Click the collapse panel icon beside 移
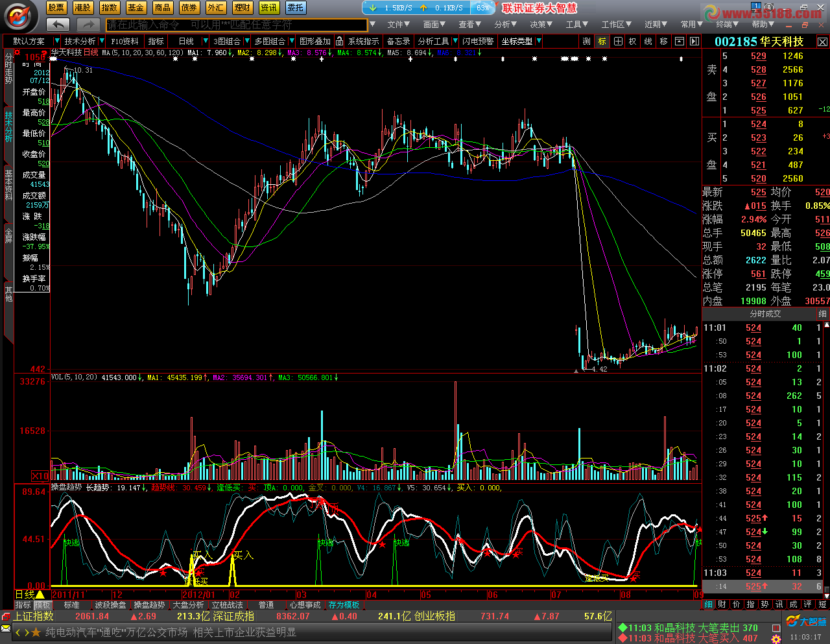830x644 pixels. click(680, 41)
